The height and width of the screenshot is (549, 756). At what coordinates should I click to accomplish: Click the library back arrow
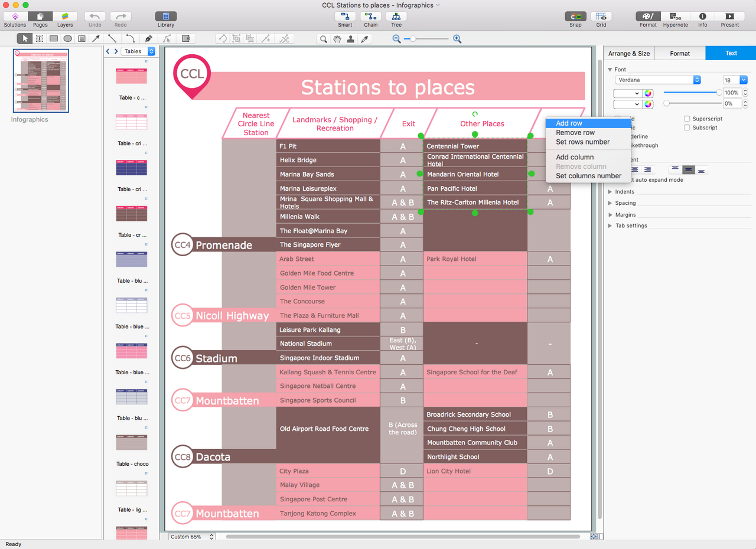point(107,51)
